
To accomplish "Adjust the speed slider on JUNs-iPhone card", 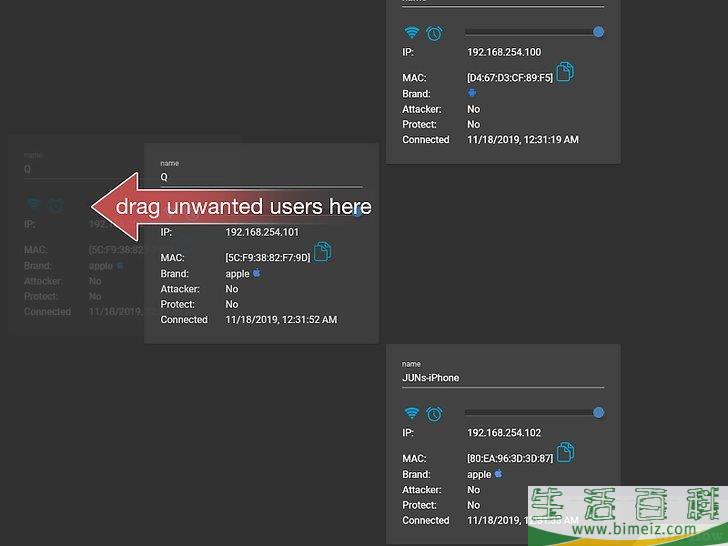I will pyautogui.click(x=534, y=412).
